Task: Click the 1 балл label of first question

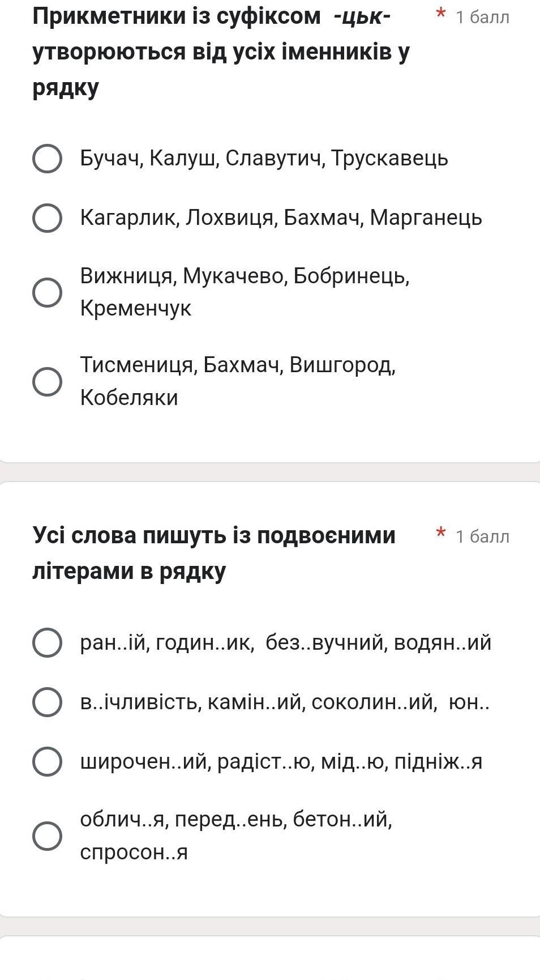Action: click(x=483, y=18)
